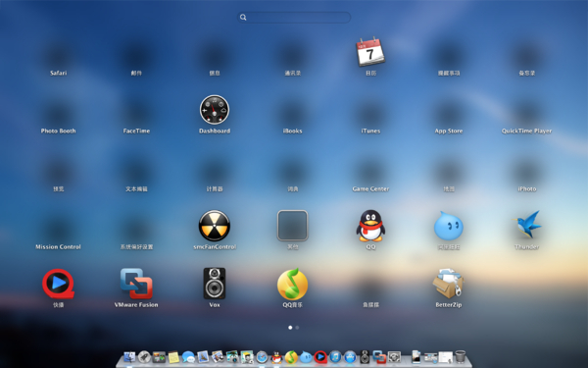Launch 快播 player in Launchpad

click(x=58, y=284)
